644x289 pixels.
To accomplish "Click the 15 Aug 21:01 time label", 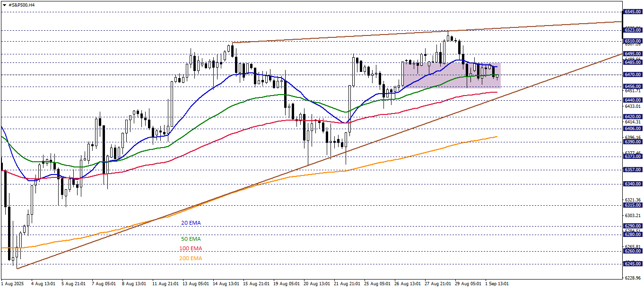I will (x=256, y=284).
